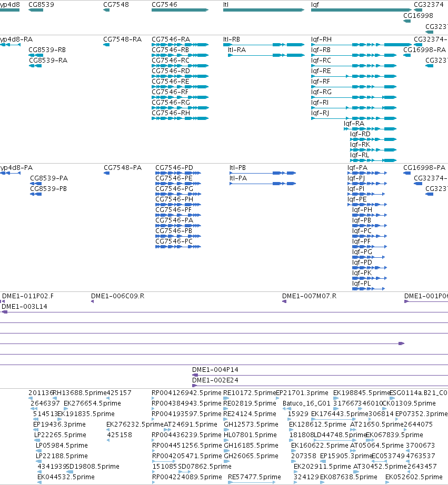Screen dimensions: 448x485
Task: Click protein CG7548-PA
Action: click(x=123, y=168)
